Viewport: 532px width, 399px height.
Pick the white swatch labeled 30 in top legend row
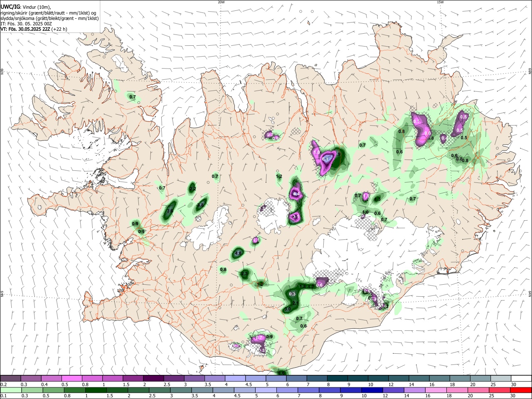pos(520,378)
